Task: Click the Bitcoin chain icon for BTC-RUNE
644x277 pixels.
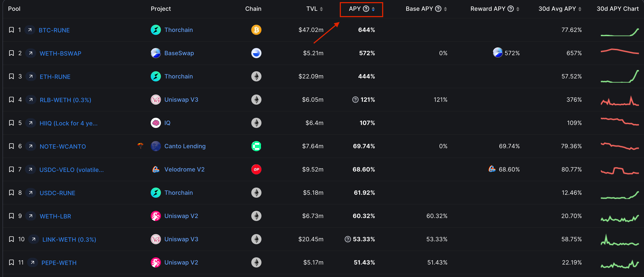Action: click(x=256, y=30)
